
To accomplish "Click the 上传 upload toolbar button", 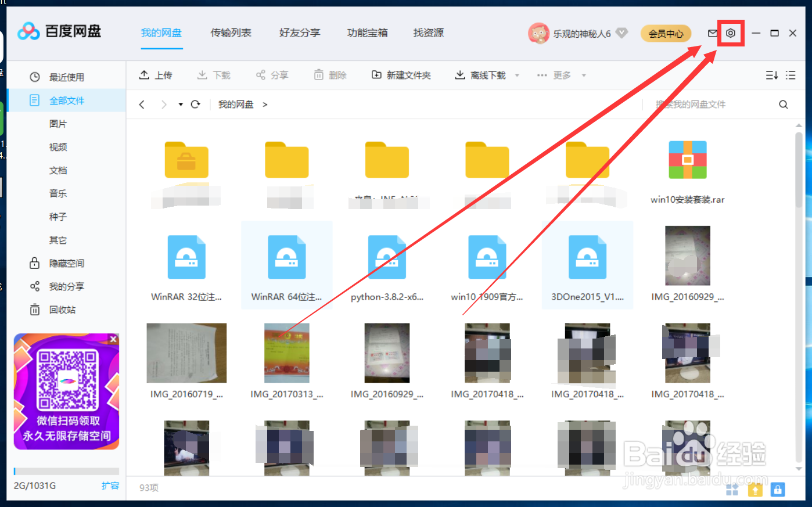I will (x=156, y=75).
